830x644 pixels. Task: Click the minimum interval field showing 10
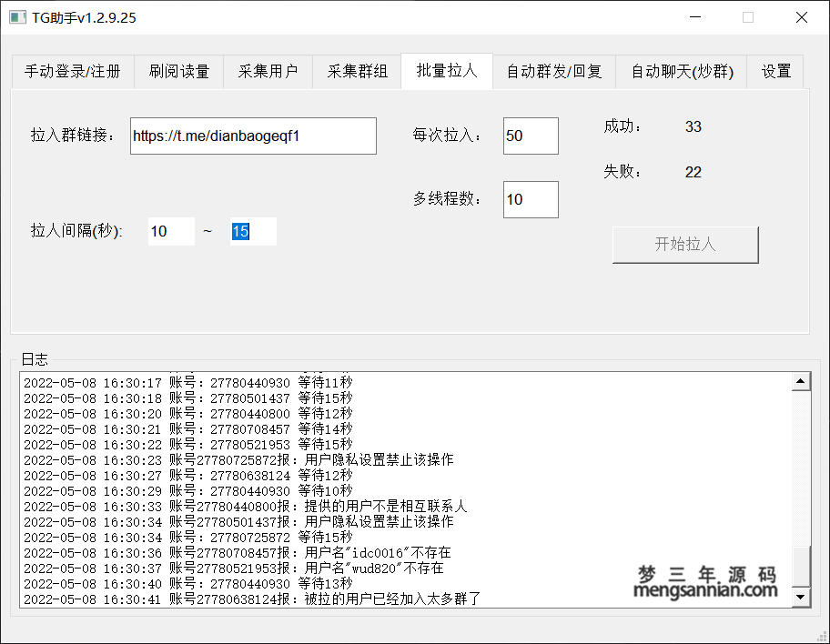click(x=171, y=231)
